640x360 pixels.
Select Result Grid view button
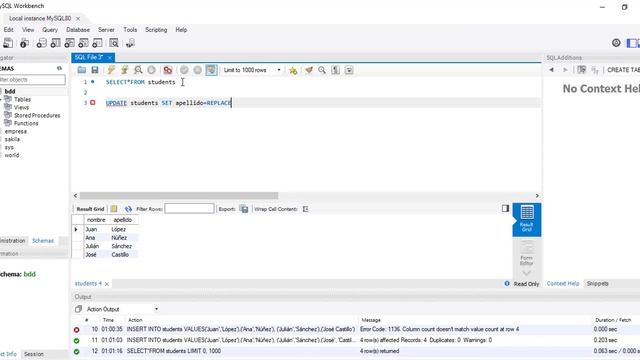click(527, 219)
